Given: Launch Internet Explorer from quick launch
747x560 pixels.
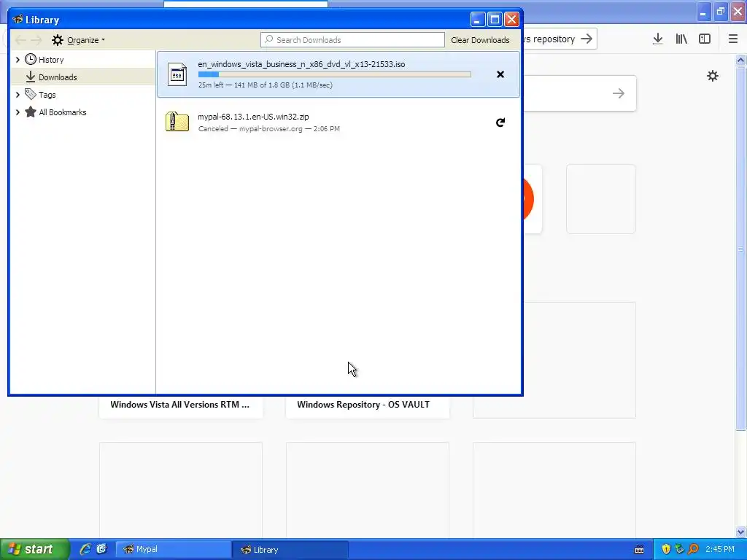Looking at the screenshot, I should [x=85, y=549].
